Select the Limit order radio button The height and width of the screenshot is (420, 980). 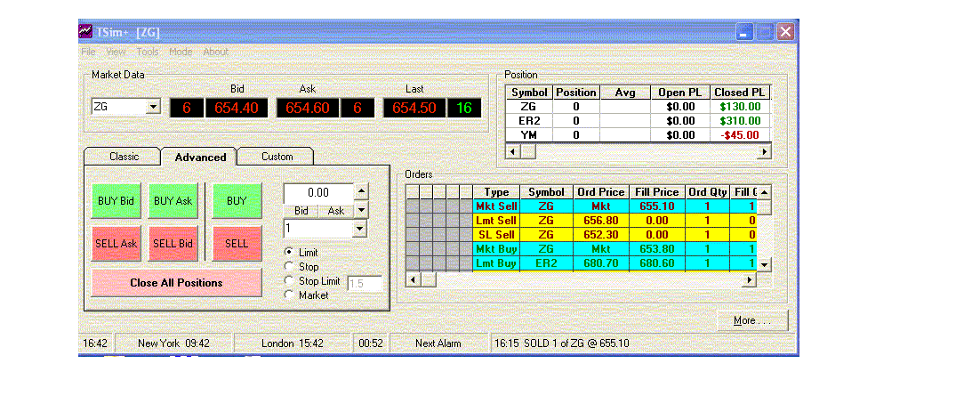click(289, 252)
